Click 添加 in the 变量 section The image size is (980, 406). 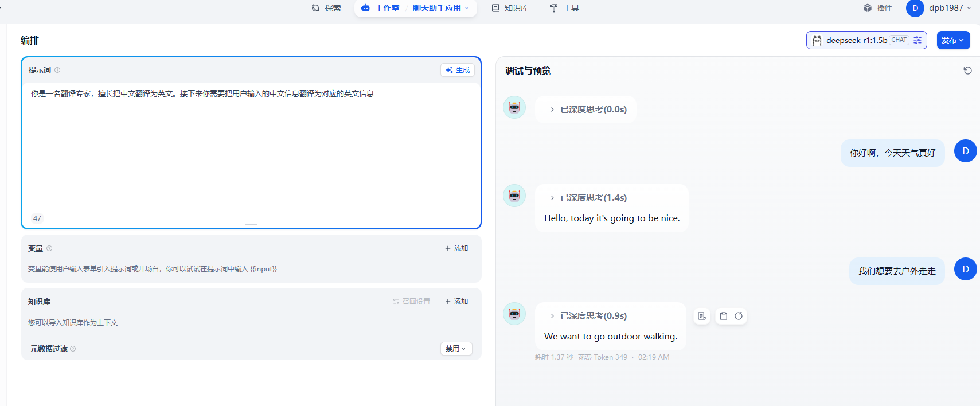click(456, 248)
